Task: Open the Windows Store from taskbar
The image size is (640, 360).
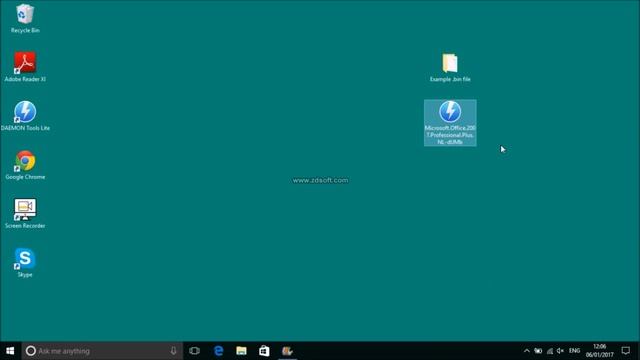Action: click(264, 351)
